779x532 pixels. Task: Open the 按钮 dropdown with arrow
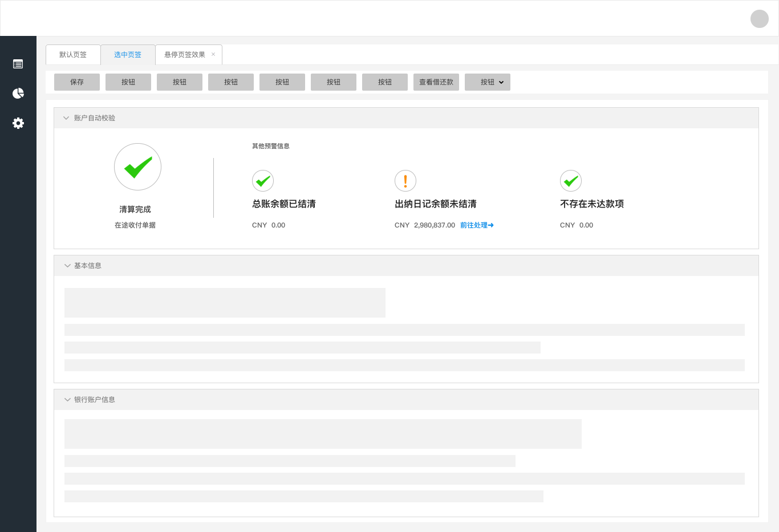(488, 82)
